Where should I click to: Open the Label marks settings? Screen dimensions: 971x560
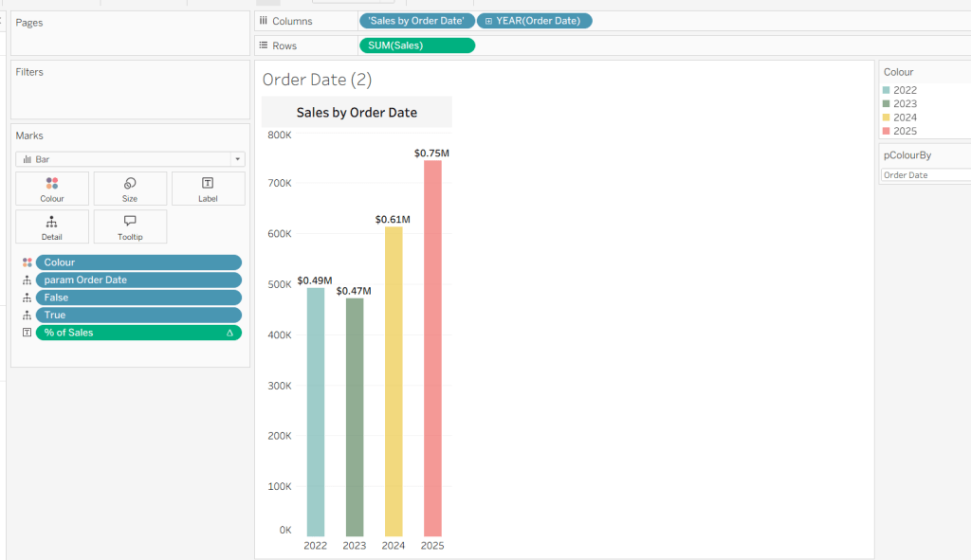[208, 189]
